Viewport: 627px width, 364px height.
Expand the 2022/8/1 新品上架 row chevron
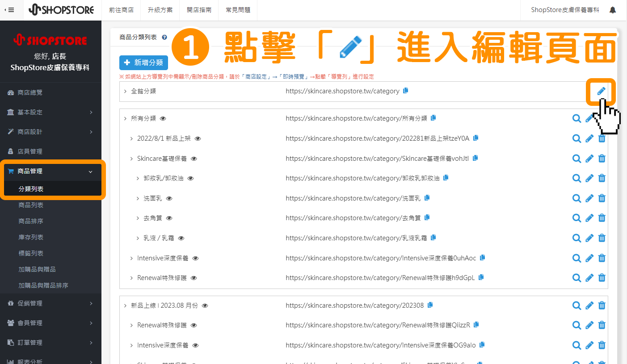pyautogui.click(x=131, y=138)
